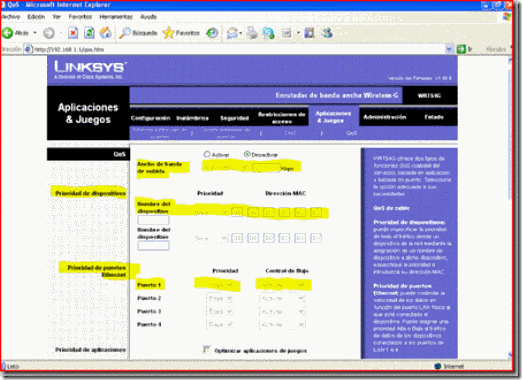Open the Estado tab
Image resolution: width=522 pixels, height=380 pixels.
click(434, 117)
